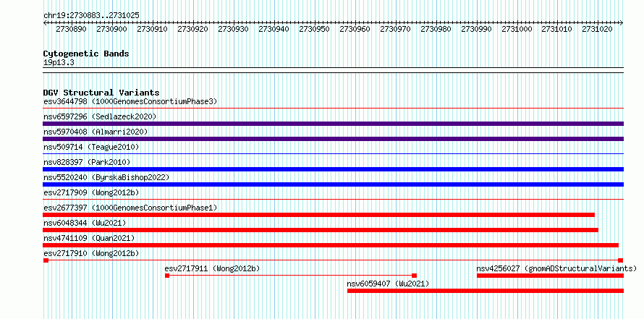Click ruler position 2730980
Viewport: 644px width, 319px height.
tap(436, 29)
